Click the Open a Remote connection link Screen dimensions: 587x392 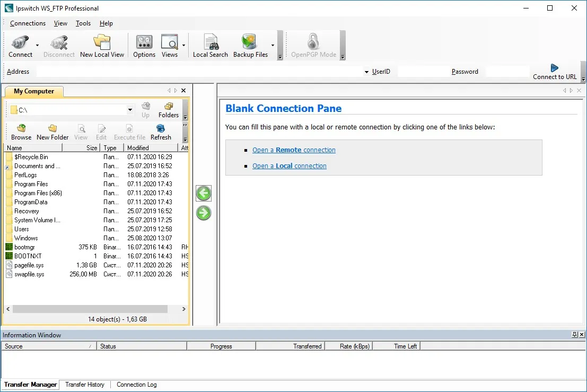pyautogui.click(x=294, y=150)
